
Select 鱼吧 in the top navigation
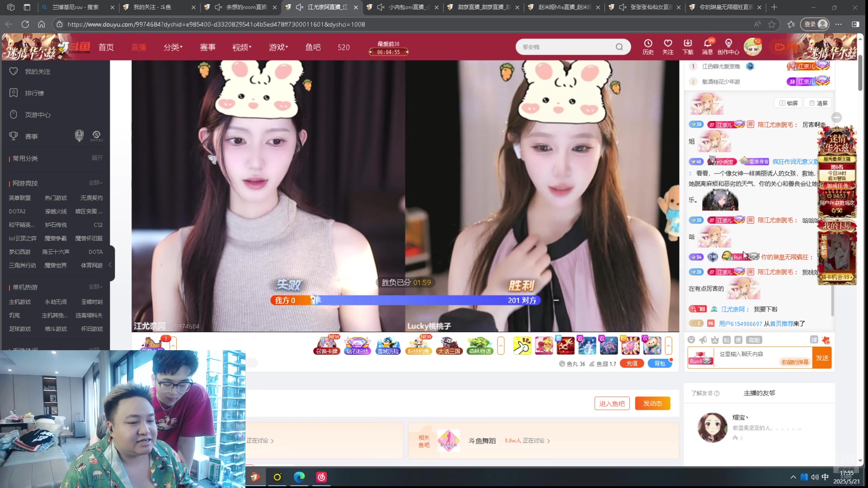313,47
